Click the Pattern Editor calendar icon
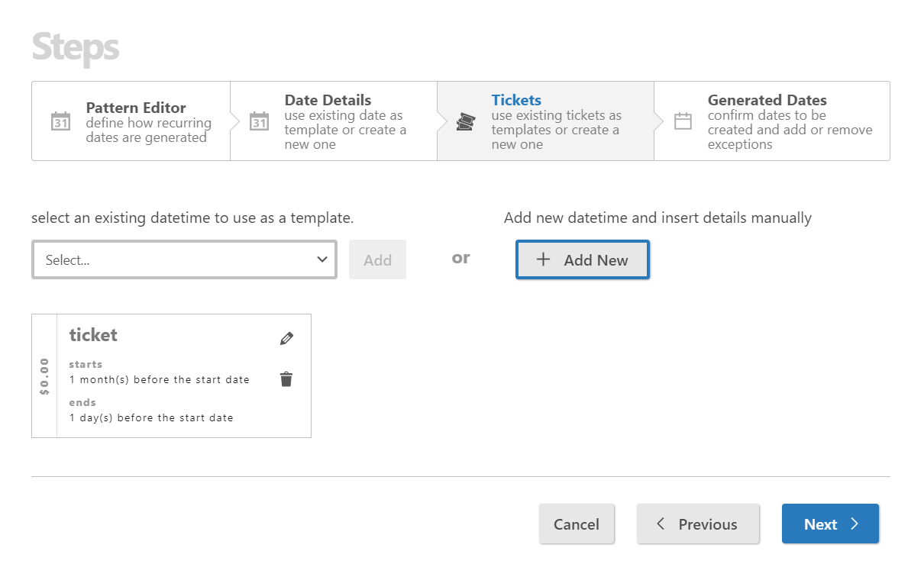Viewport: 924px width, 580px height. (60, 121)
